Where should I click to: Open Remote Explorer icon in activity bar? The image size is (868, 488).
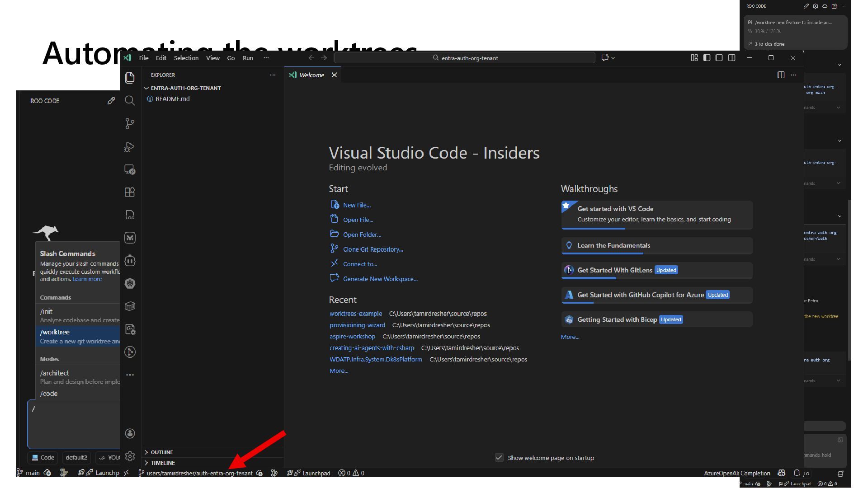[x=130, y=169]
